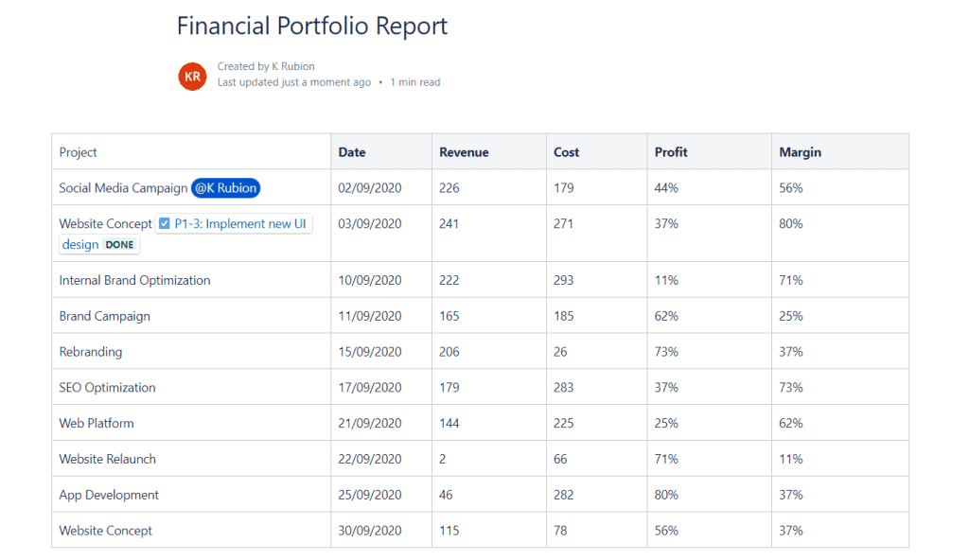The height and width of the screenshot is (560, 969).
Task: Select the Profit column header
Action: (671, 152)
